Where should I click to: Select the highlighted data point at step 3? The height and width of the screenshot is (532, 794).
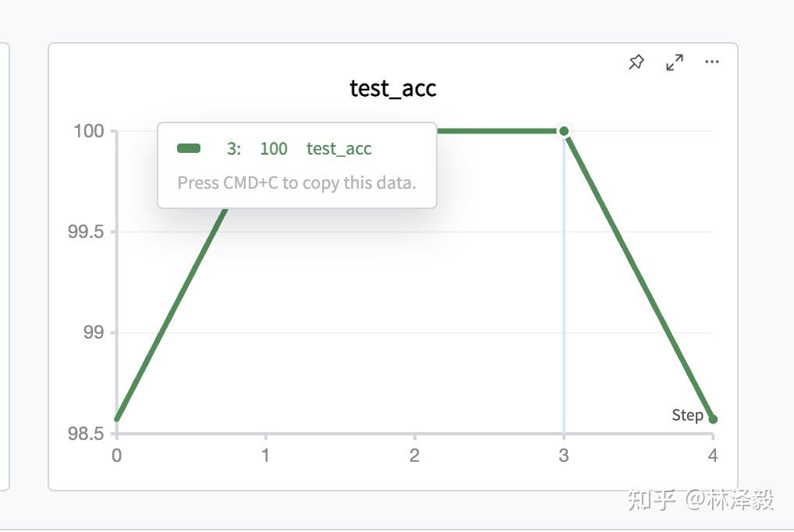(x=564, y=131)
